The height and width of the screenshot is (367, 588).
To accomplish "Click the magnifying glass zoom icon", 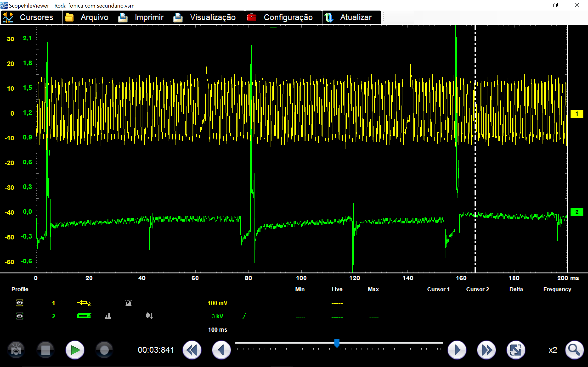I will 574,350.
